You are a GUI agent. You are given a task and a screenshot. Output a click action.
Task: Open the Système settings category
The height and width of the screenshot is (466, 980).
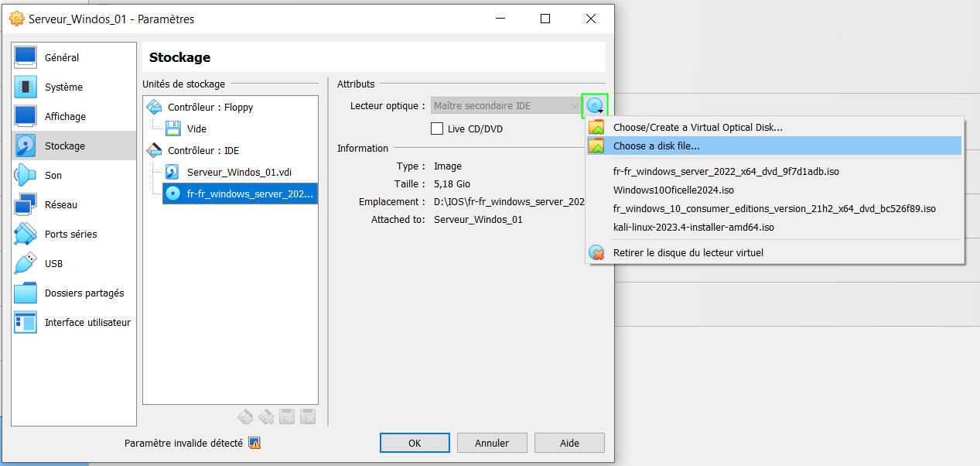pyautogui.click(x=63, y=87)
